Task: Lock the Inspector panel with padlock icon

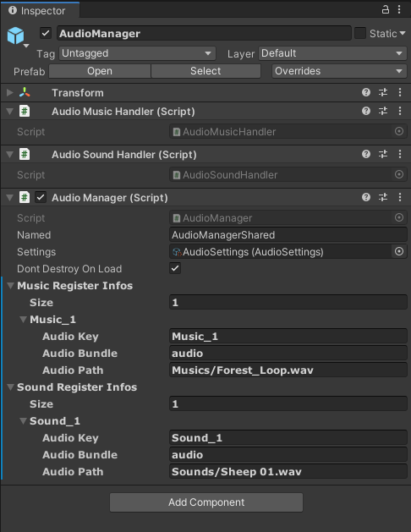Action: [x=386, y=9]
